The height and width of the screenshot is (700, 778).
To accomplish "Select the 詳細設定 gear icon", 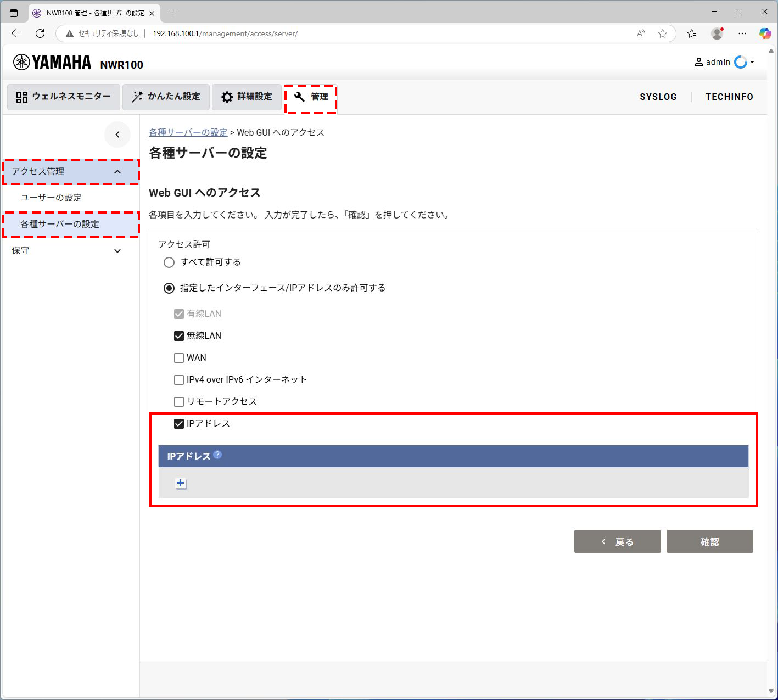I will 227,97.
